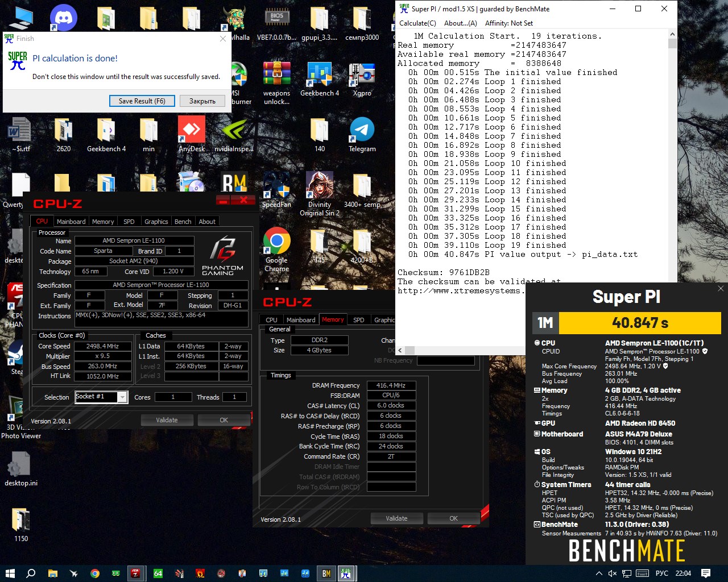Open nvidiaInspector desktop icon

click(x=234, y=134)
